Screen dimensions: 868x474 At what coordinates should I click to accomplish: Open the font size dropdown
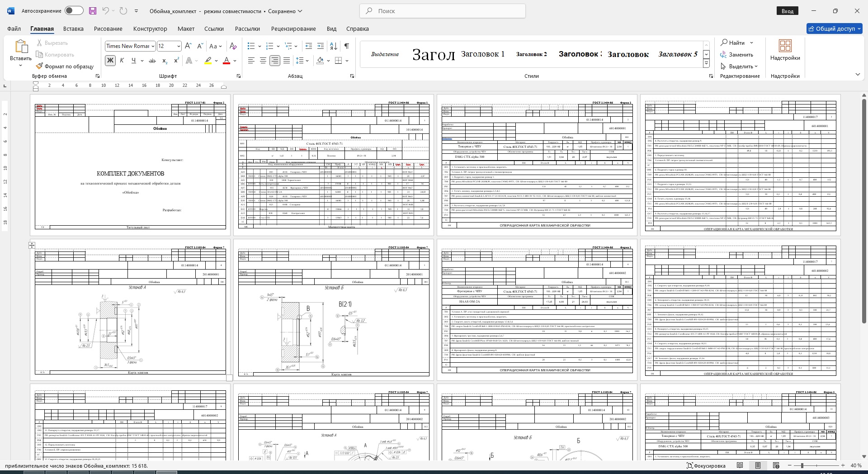click(179, 46)
